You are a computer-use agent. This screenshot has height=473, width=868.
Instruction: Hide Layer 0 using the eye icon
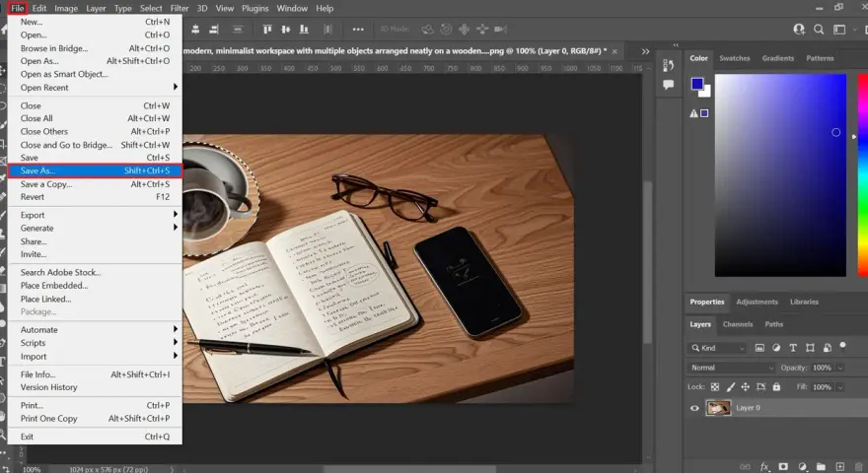click(x=694, y=408)
